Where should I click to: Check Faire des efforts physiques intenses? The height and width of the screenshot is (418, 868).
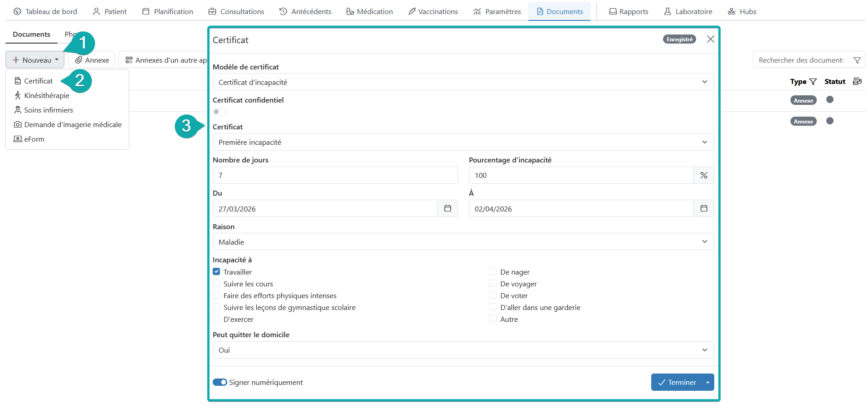click(216, 295)
